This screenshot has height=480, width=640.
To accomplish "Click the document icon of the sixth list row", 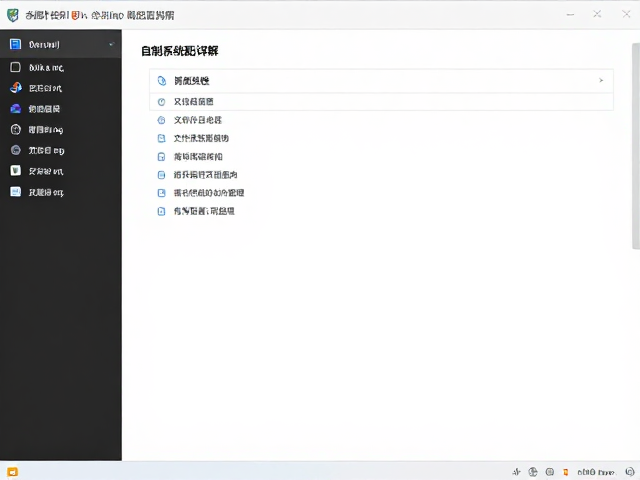I will (162, 175).
